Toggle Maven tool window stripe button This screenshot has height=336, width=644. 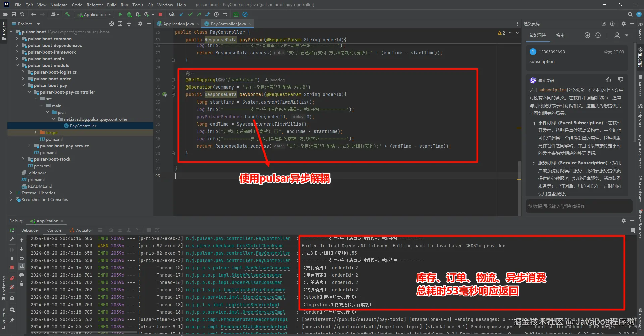coord(640,32)
